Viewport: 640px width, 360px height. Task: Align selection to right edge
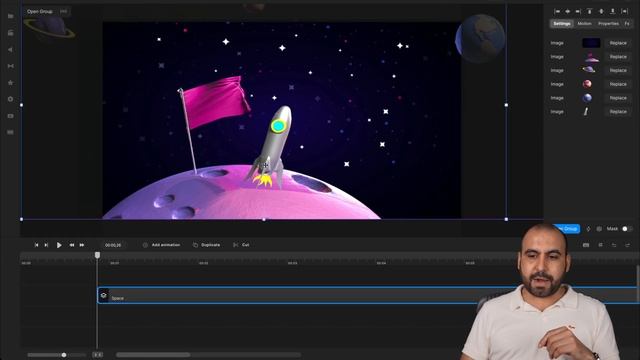[578, 11]
